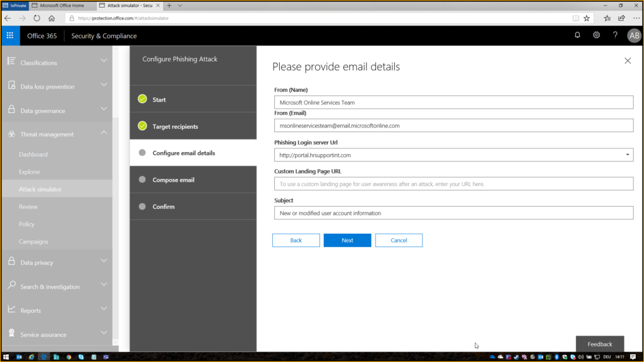
Task: Click Next to continue the wizard
Action: pos(347,241)
